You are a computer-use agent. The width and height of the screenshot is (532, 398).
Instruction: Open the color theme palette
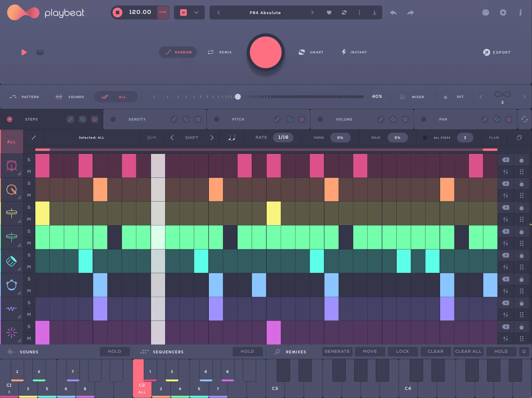(x=485, y=13)
